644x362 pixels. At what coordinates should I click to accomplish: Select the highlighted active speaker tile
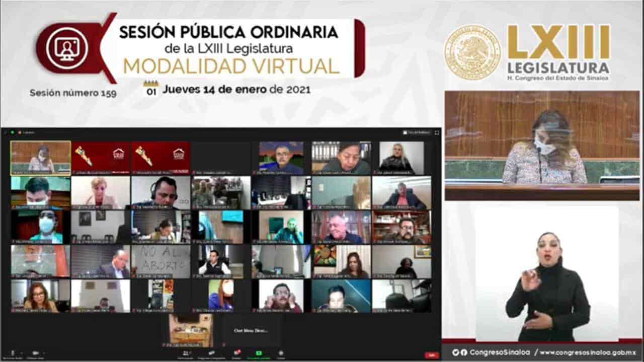pos(41,158)
